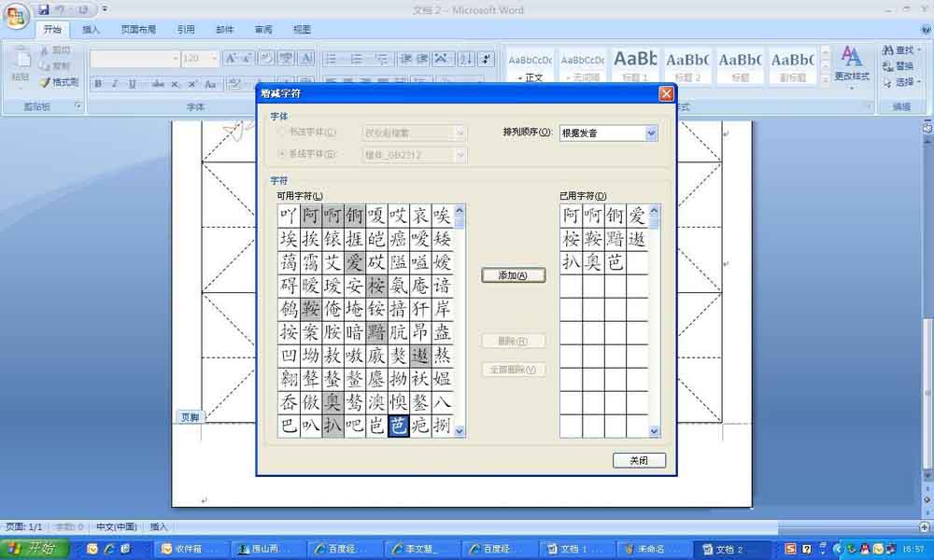Click the Italic I icon

coord(115,85)
